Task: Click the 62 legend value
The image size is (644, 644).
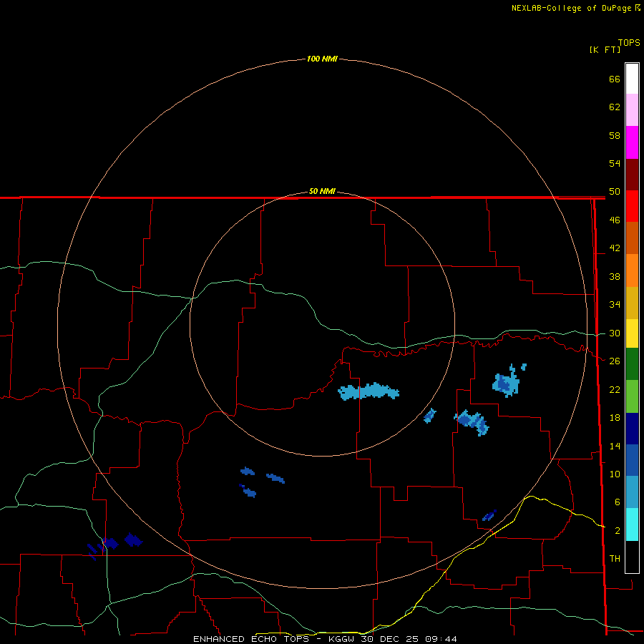Action: click(x=615, y=107)
